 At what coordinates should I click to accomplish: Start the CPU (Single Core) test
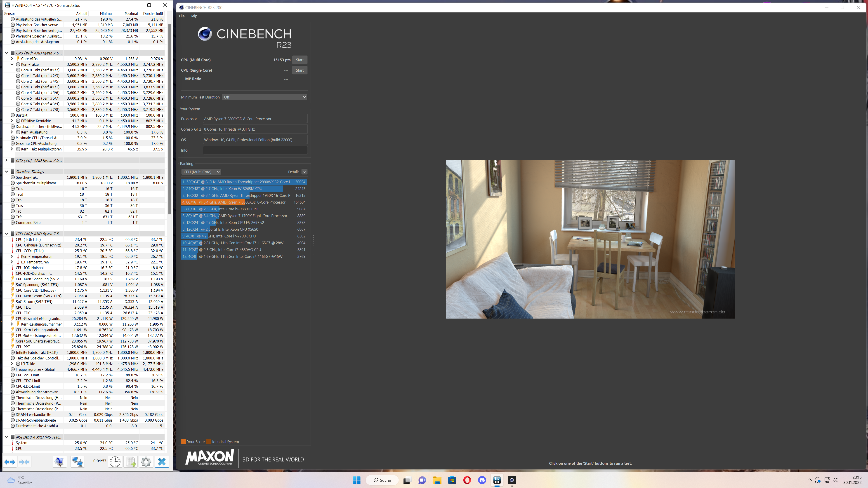[300, 70]
